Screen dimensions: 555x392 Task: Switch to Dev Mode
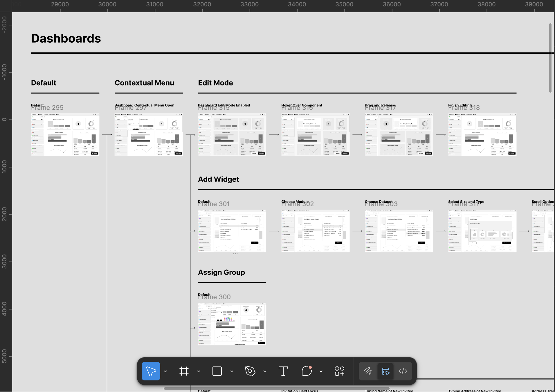tap(403, 371)
